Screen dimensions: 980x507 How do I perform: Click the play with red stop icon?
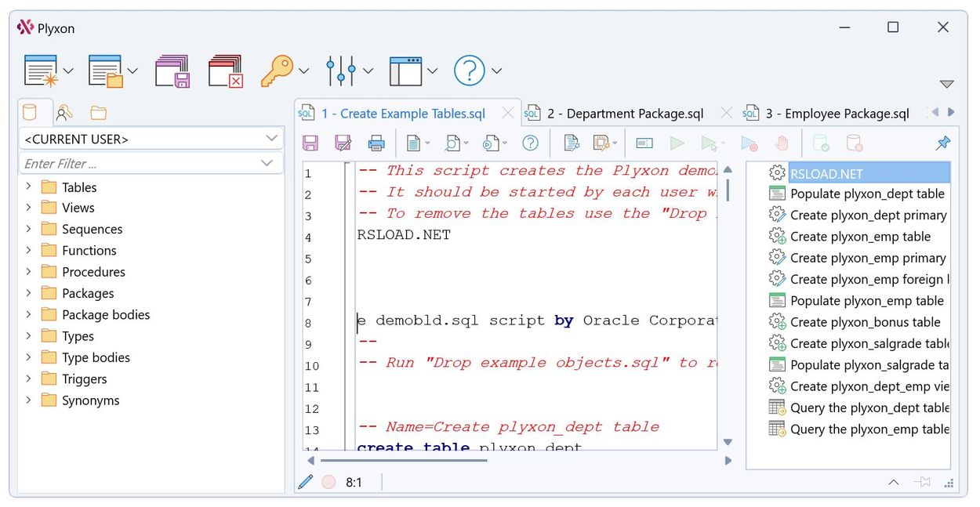750,143
